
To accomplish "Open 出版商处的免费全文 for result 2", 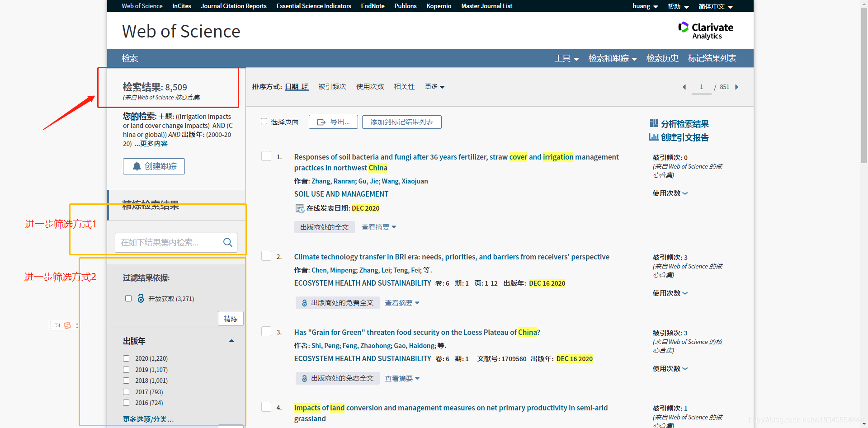I will coord(337,303).
